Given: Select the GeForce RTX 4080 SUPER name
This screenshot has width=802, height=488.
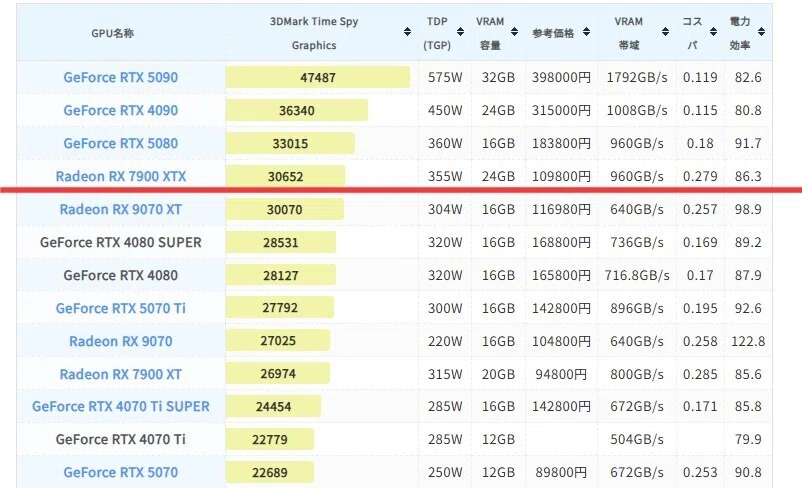Looking at the screenshot, I should point(121,242).
